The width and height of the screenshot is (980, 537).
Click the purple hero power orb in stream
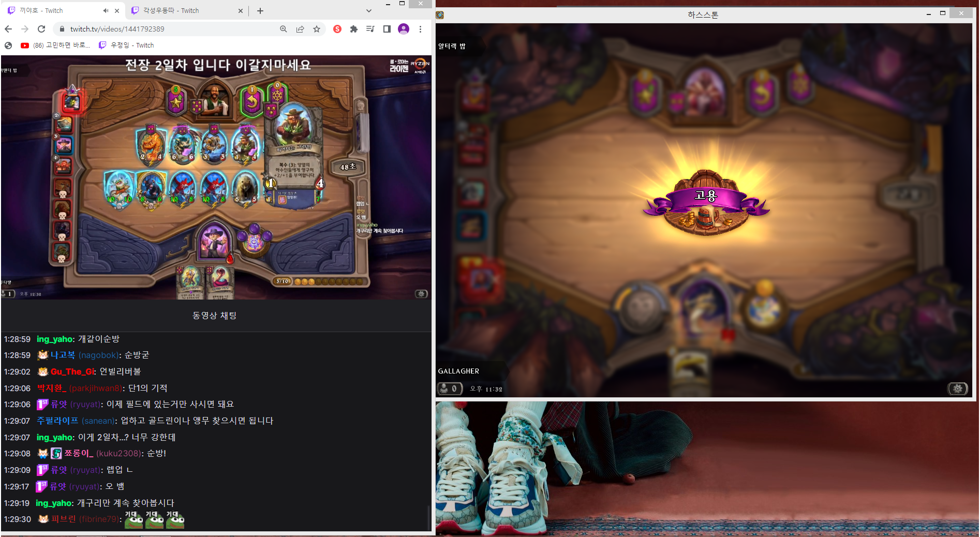pyautogui.click(x=254, y=242)
